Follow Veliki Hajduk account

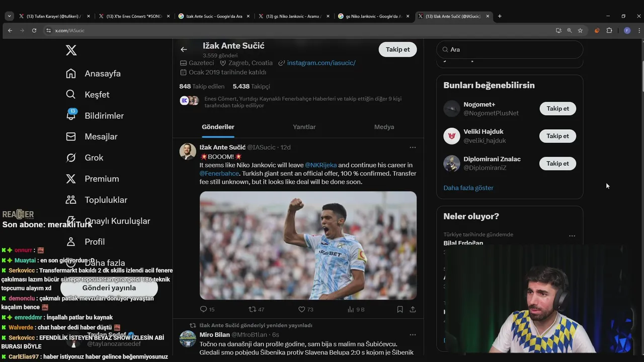pyautogui.click(x=557, y=136)
